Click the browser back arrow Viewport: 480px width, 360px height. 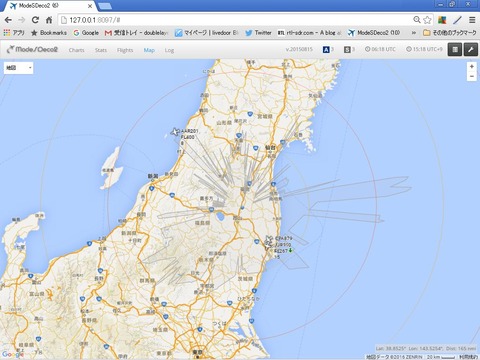tap(8, 20)
